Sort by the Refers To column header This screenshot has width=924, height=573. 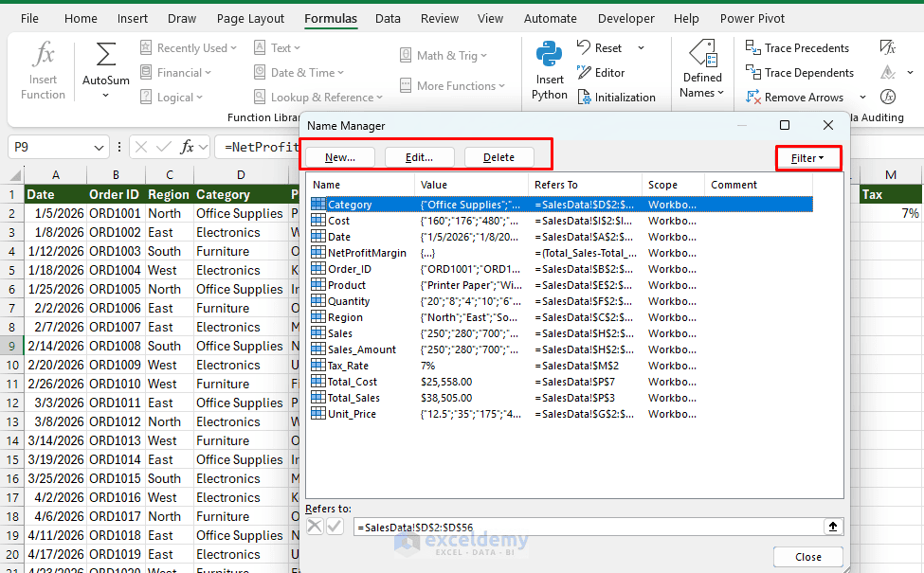coord(585,185)
